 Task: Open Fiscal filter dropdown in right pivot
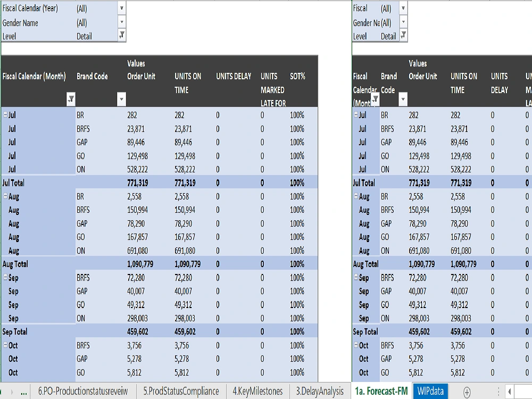point(403,8)
